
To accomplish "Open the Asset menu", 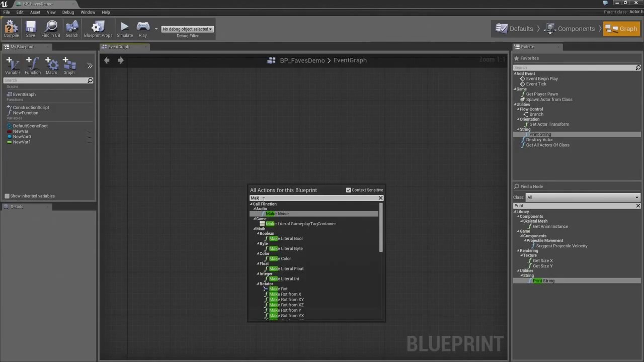I will pyautogui.click(x=35, y=12).
